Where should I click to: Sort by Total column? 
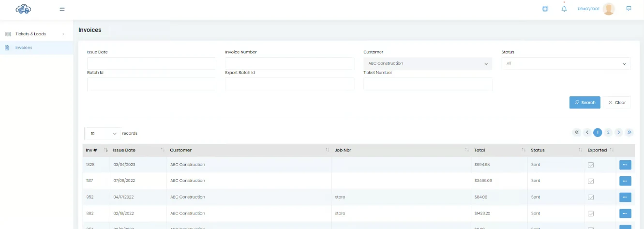click(499, 150)
